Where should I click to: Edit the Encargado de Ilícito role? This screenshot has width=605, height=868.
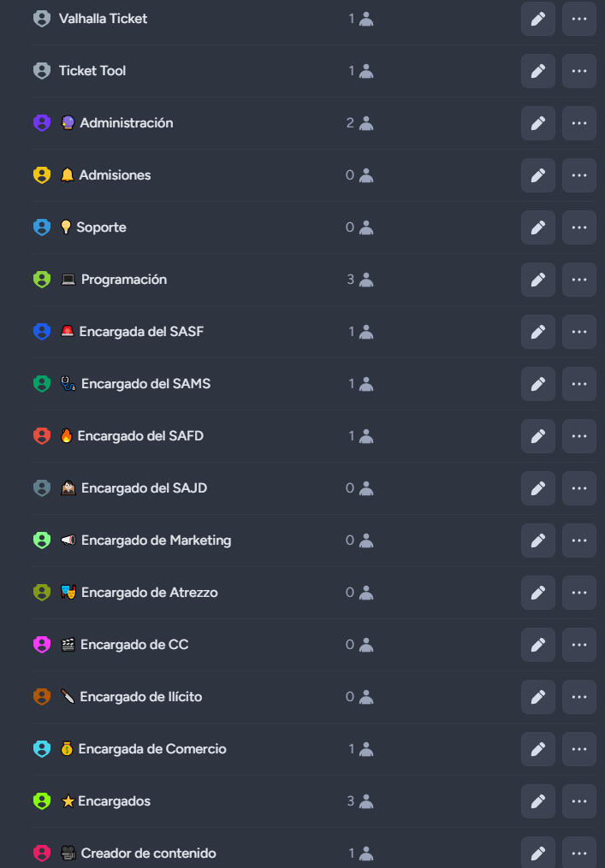click(x=537, y=697)
